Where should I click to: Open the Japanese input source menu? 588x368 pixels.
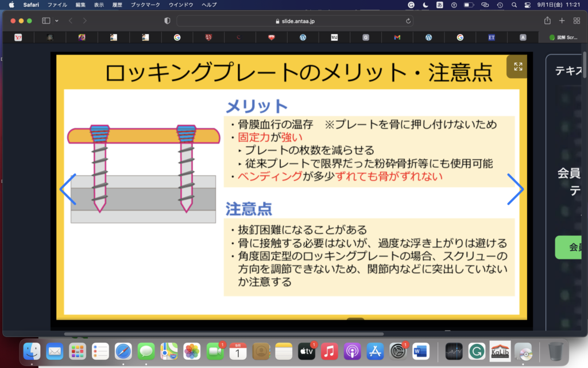(x=440, y=5)
